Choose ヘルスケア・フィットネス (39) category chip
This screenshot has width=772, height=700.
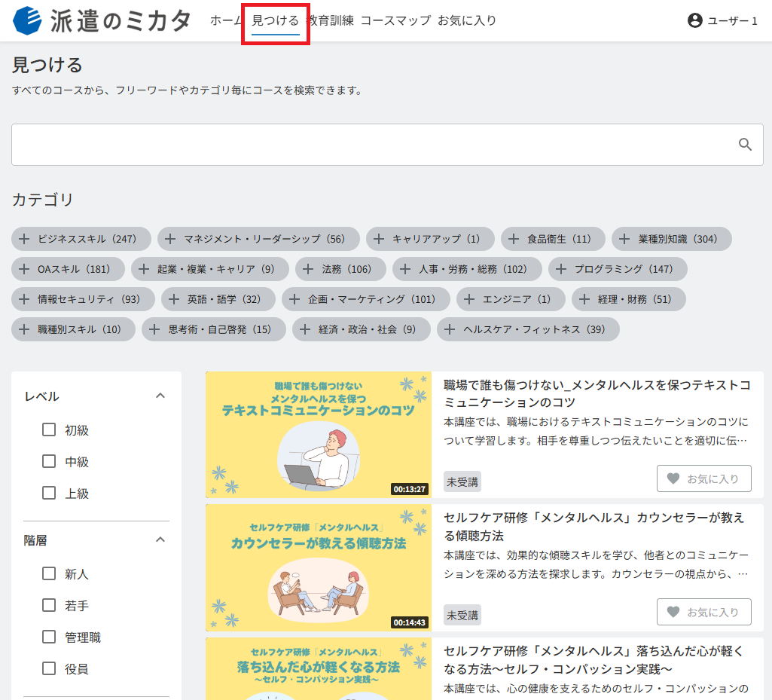[x=528, y=329]
